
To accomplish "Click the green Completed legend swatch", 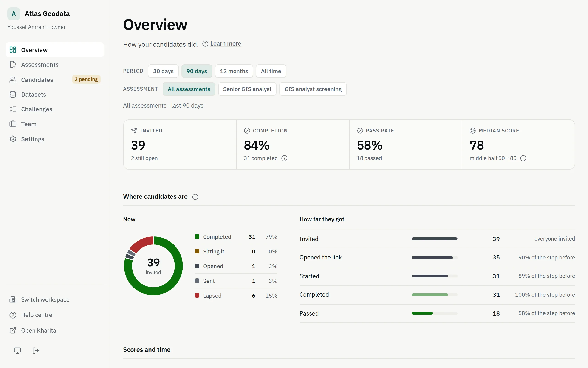I will pos(197,237).
